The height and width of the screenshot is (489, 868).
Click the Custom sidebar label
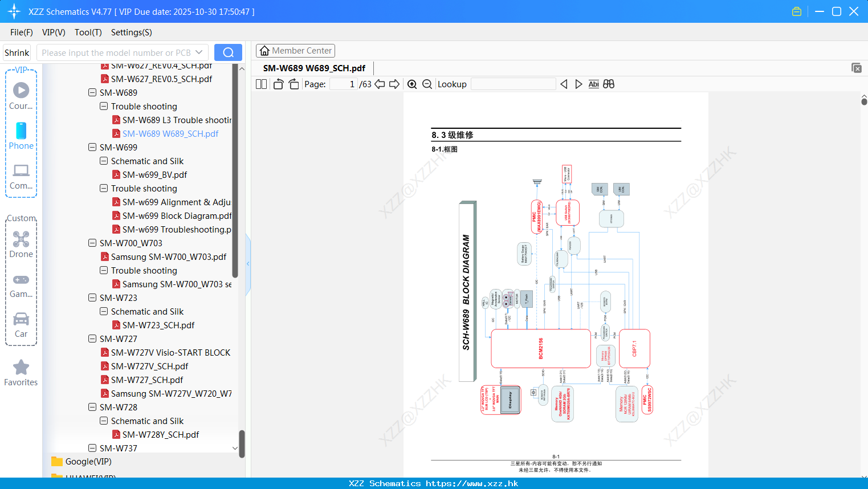(21, 218)
